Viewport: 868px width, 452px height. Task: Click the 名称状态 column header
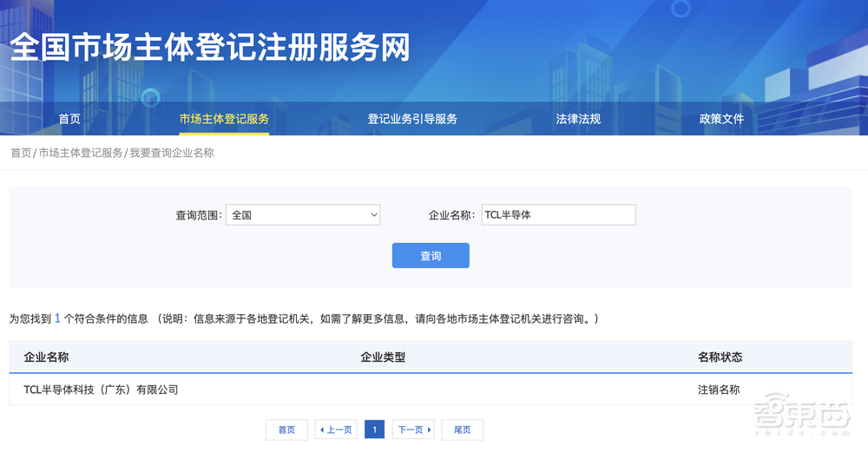(x=720, y=357)
